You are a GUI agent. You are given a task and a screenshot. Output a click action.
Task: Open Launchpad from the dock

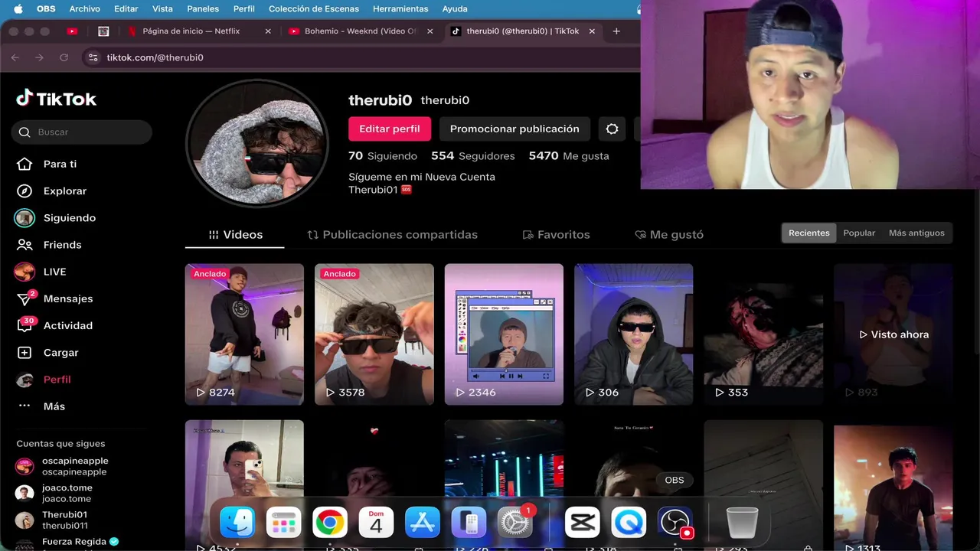tap(283, 523)
